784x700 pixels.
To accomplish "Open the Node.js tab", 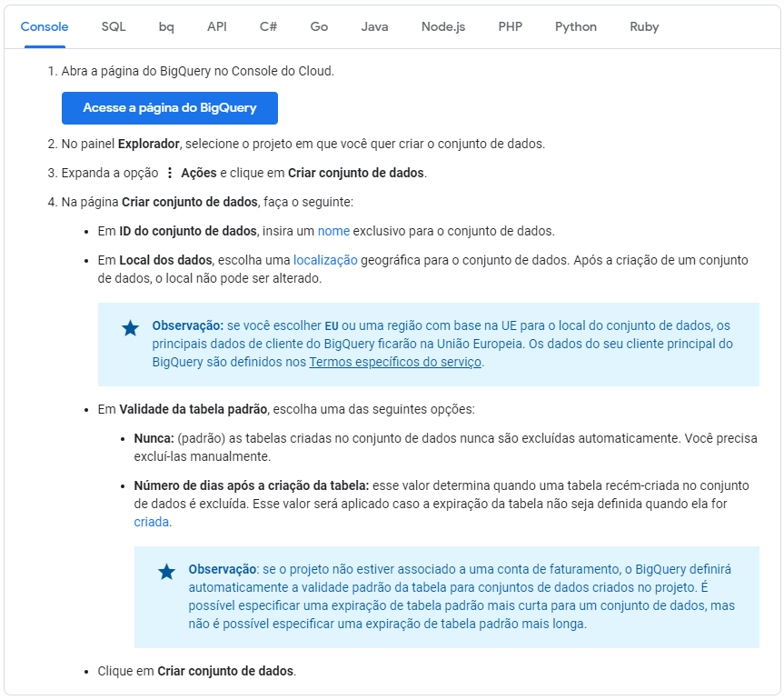I will pos(443,27).
